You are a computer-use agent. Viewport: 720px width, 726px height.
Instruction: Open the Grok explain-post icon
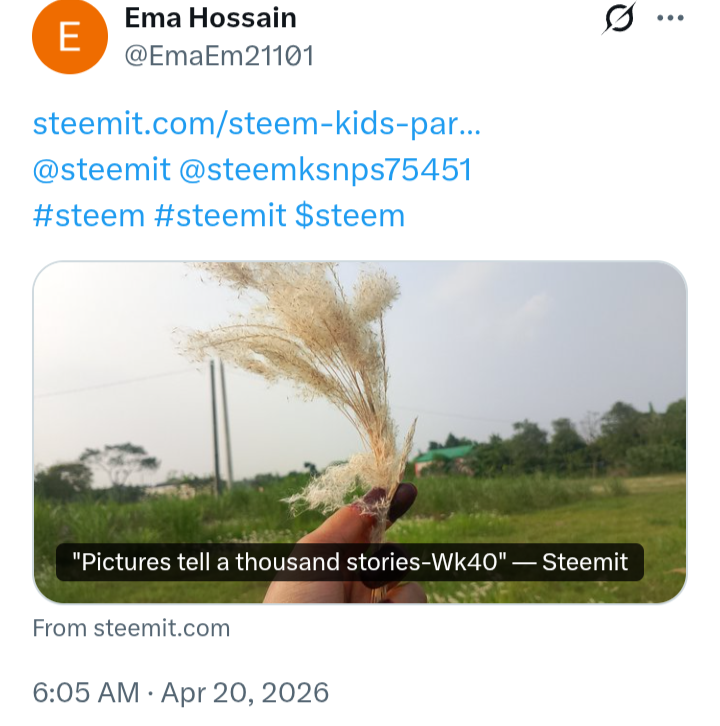pos(619,18)
